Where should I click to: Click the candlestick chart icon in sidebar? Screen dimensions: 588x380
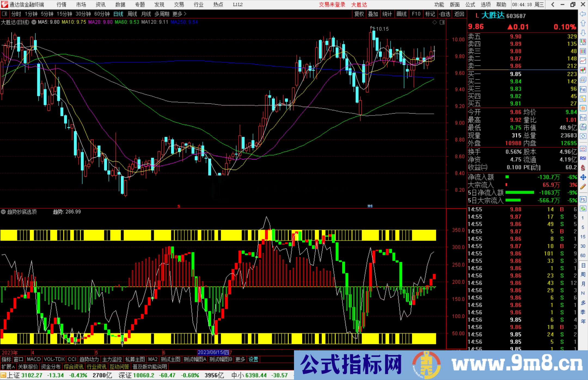point(583,70)
